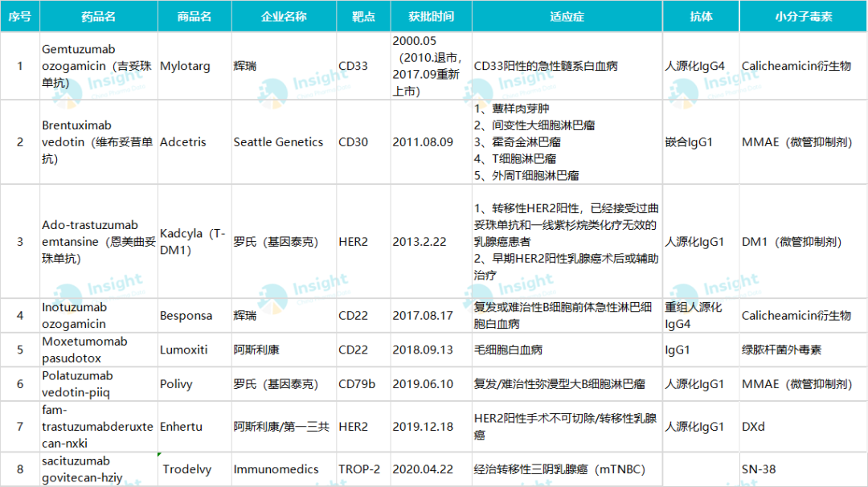868x487 pixels.
Task: Select the 获批时间 column header
Action: 432,17
